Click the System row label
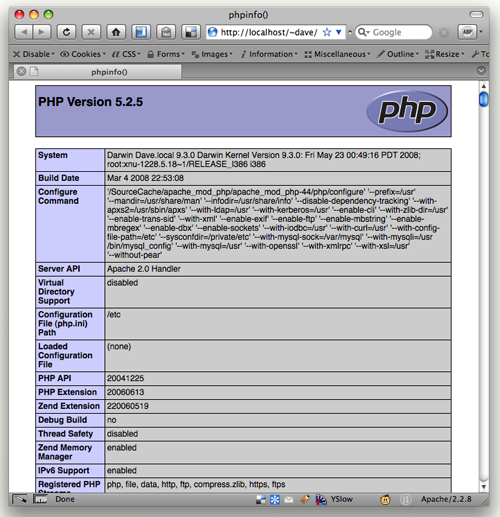500x517 pixels. (53, 155)
